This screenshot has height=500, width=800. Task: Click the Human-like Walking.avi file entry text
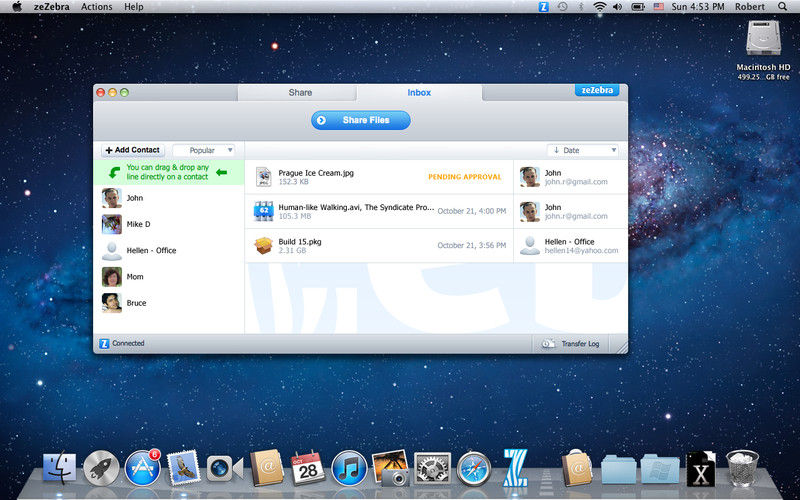tap(356, 207)
